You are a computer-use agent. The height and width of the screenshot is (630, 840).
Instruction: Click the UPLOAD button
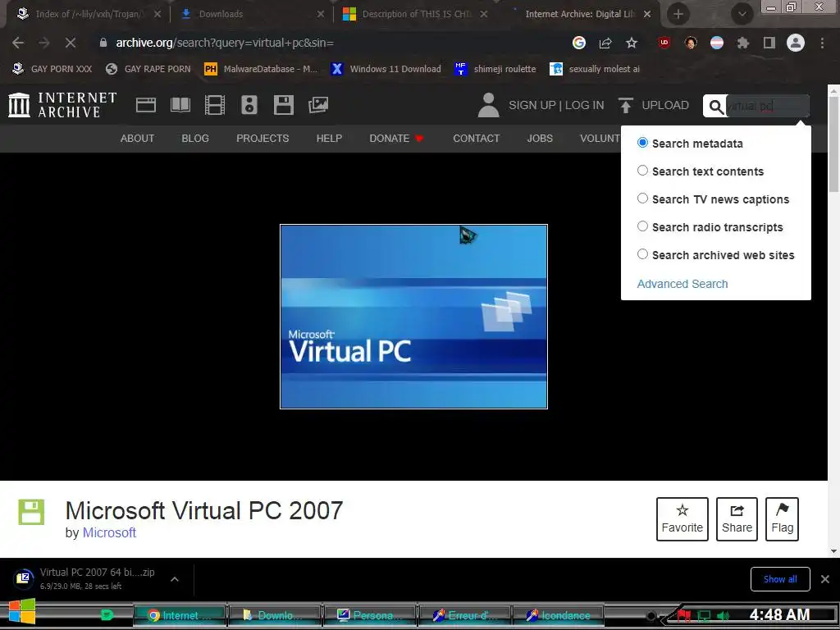(654, 105)
